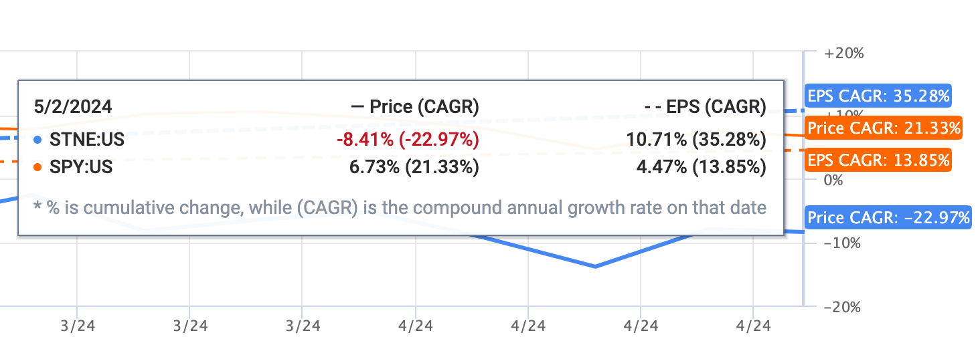Click the +20% y-axis label

[x=843, y=53]
